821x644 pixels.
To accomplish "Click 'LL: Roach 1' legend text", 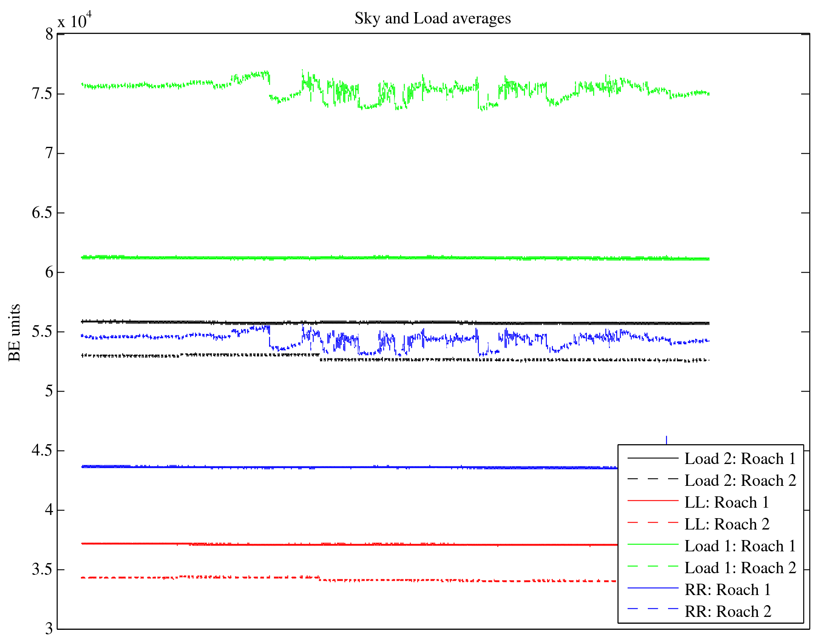I will (726, 502).
